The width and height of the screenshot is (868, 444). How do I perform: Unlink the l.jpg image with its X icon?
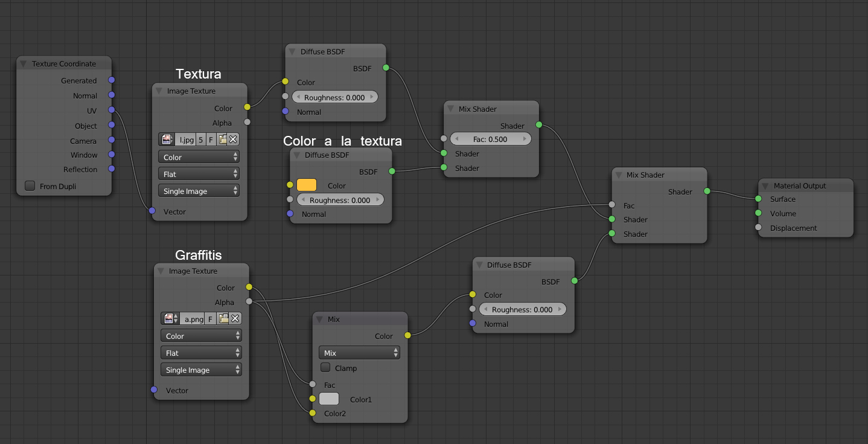[x=233, y=140]
